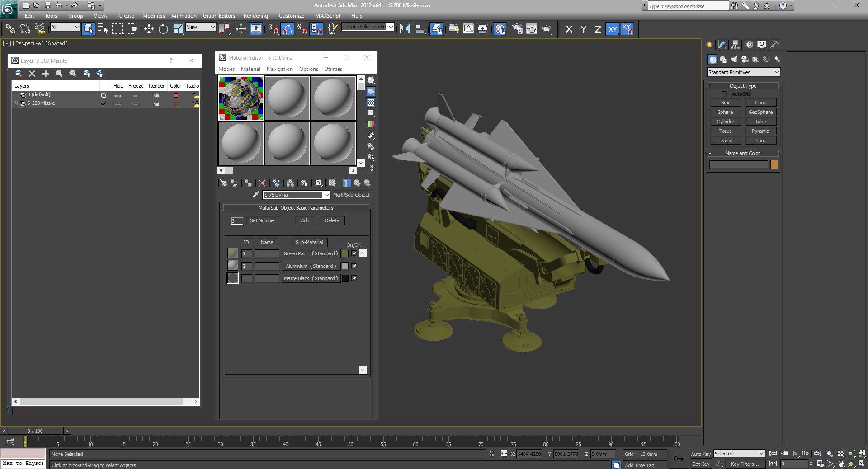Screen dimensions: 868x469
Task: Click the Select and Link tool
Action: (x=10, y=29)
